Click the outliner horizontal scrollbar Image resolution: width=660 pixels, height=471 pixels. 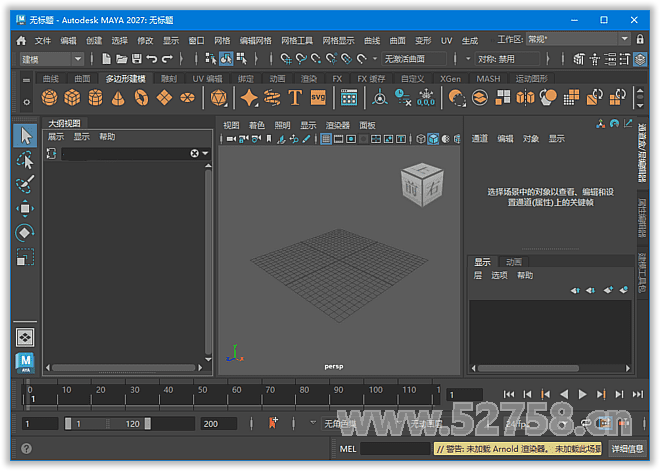(124, 367)
